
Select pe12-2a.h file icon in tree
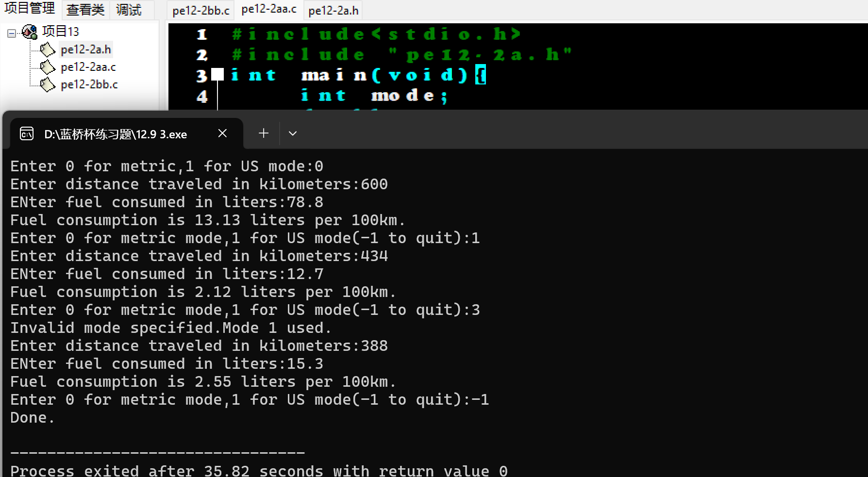(48, 49)
